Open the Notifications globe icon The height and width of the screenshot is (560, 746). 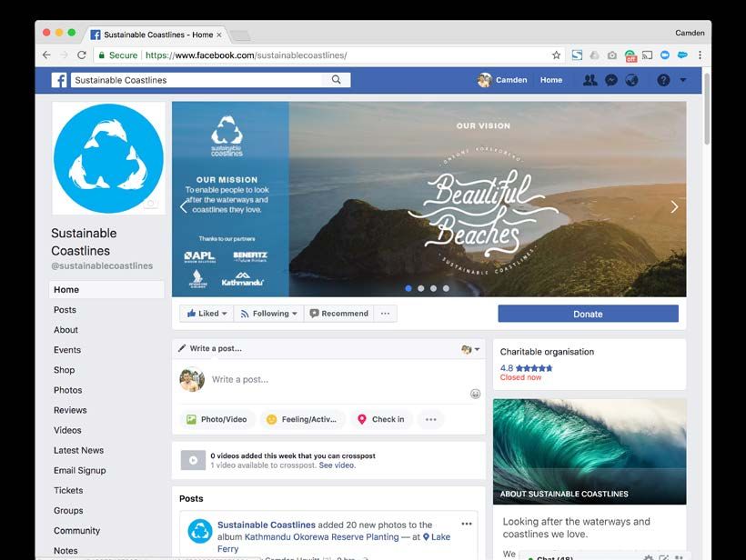tap(631, 80)
